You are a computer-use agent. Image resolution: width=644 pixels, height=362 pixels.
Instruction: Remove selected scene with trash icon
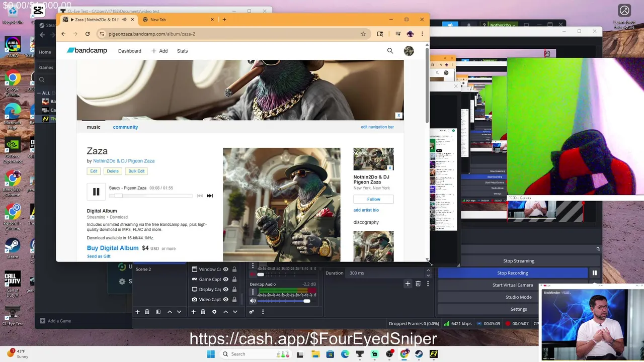147,312
